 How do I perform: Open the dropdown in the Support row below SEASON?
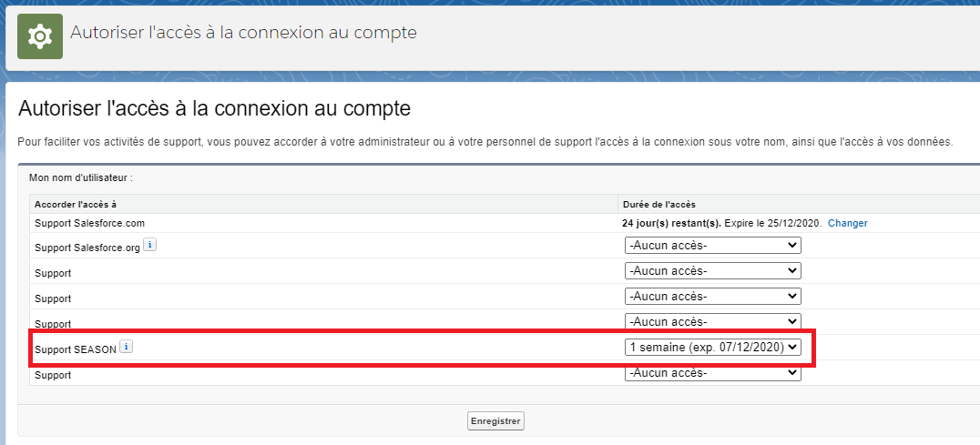712,372
